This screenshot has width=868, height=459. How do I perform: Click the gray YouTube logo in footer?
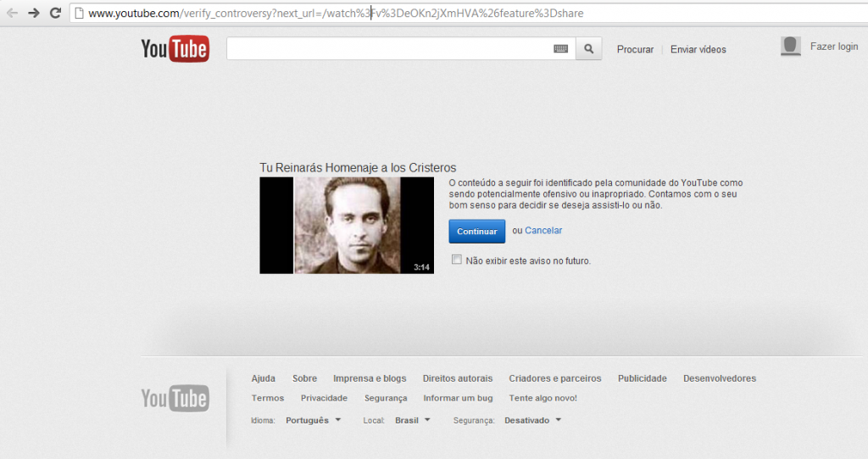pyautogui.click(x=175, y=398)
